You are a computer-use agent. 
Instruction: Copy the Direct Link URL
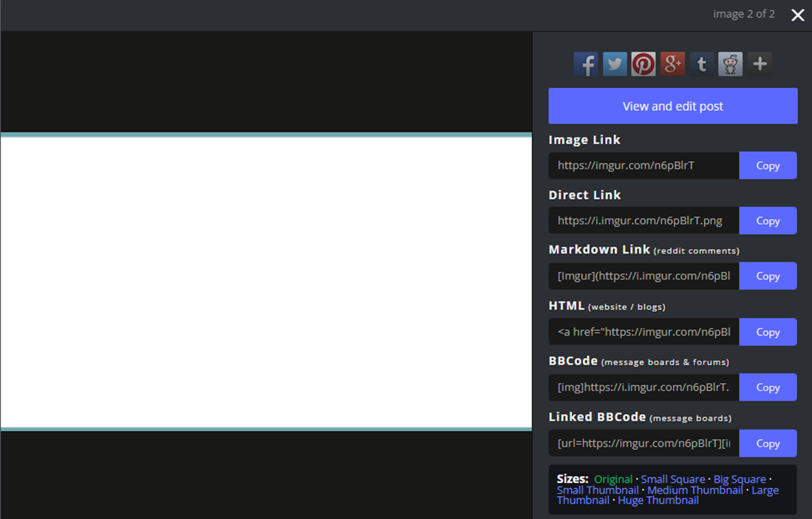tap(768, 220)
